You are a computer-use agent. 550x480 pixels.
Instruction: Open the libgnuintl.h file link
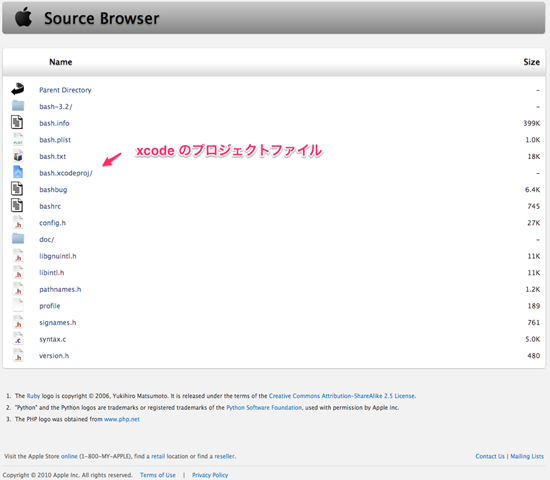[x=58, y=256]
